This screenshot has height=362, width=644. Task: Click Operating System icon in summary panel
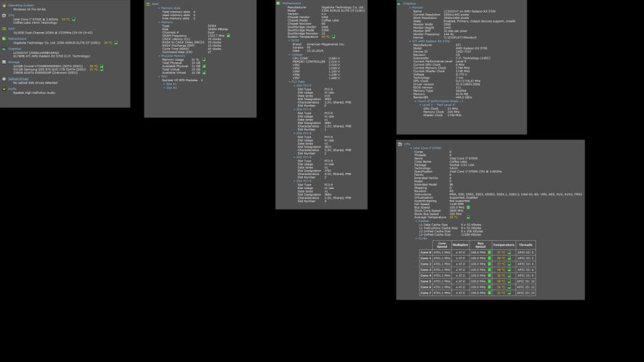click(4, 6)
